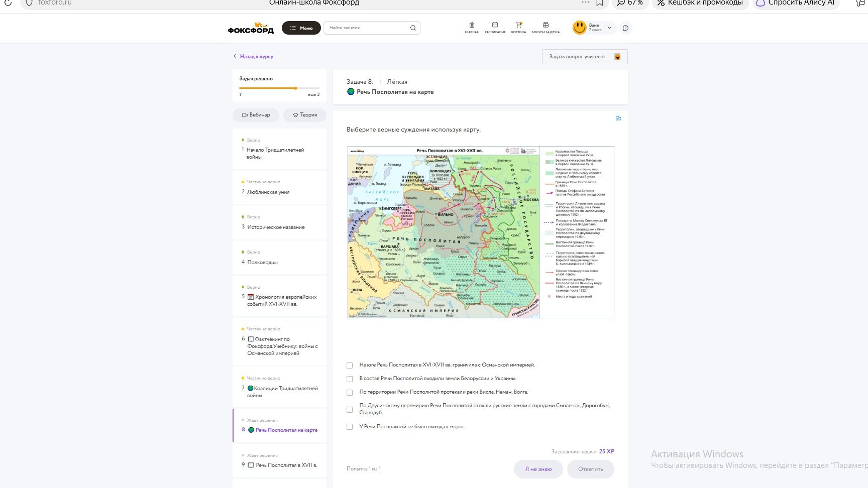The width and height of the screenshot is (868, 488).
Task: Open task 4 Полководцы
Action: (x=279, y=258)
